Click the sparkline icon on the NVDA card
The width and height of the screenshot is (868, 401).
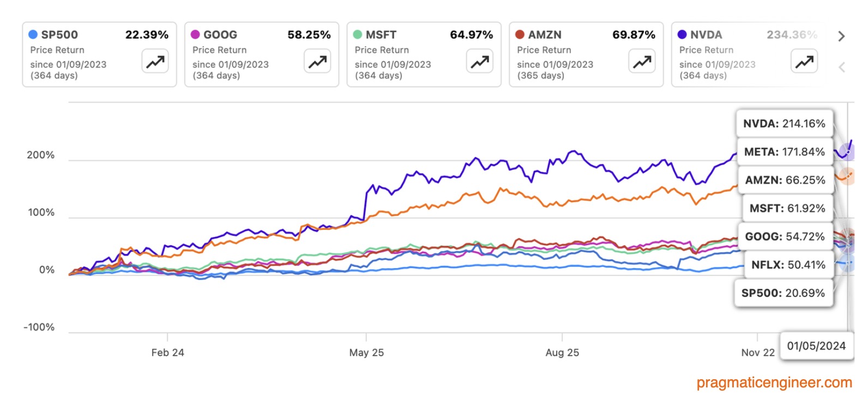804,62
